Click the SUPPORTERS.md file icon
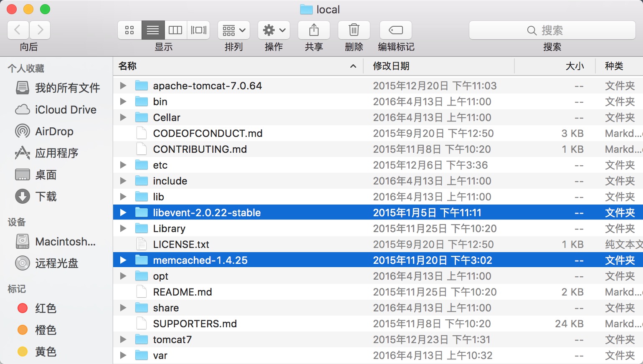Screen dimensions: 643x364 coord(142,324)
